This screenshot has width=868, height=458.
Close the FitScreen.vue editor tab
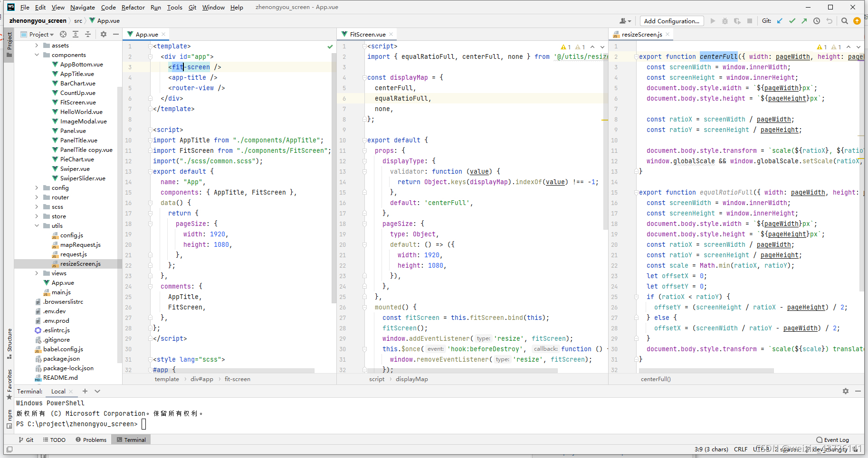tap(391, 34)
